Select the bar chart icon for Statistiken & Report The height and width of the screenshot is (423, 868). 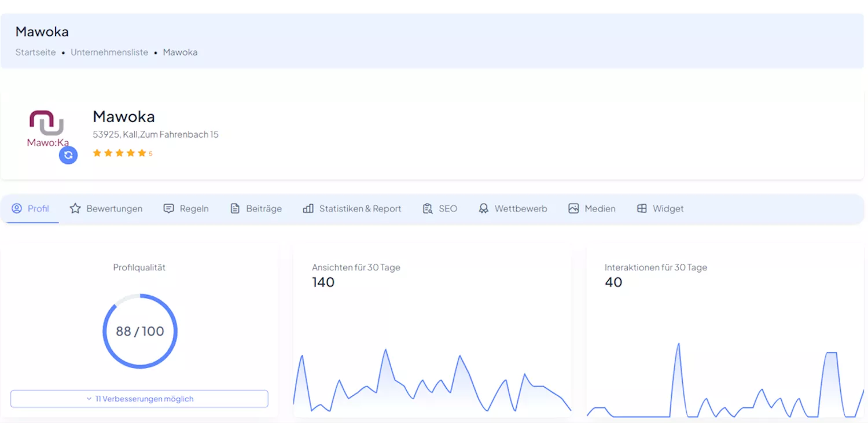coord(307,208)
